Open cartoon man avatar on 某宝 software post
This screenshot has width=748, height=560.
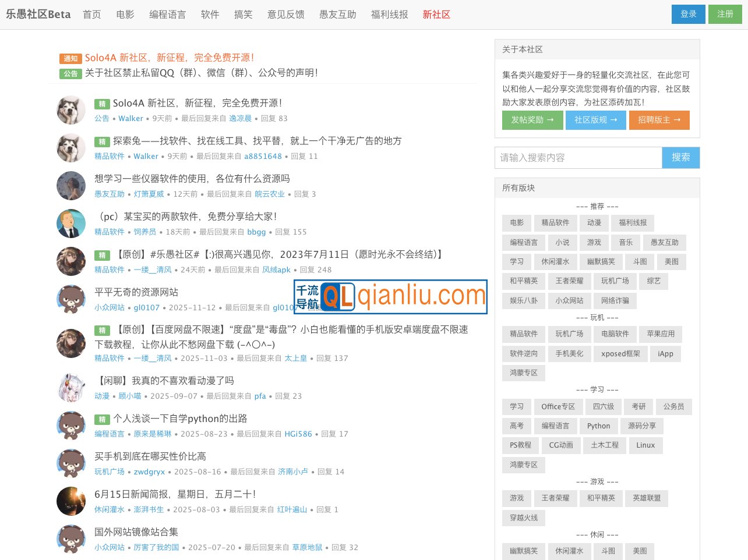pos(71,224)
